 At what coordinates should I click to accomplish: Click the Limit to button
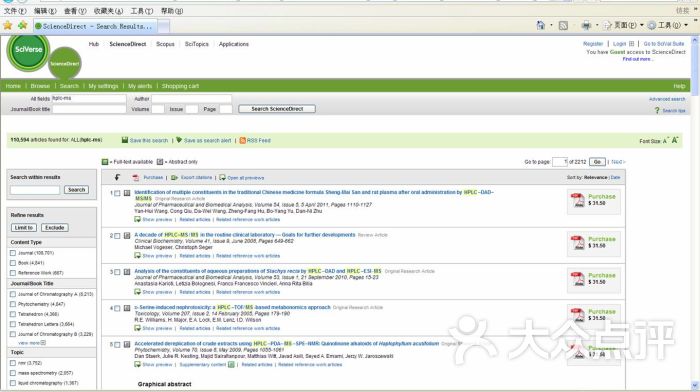point(24,228)
